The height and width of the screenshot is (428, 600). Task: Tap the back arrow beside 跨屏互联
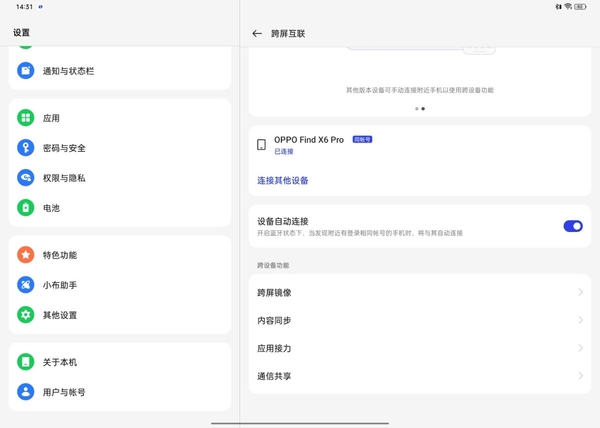click(257, 33)
